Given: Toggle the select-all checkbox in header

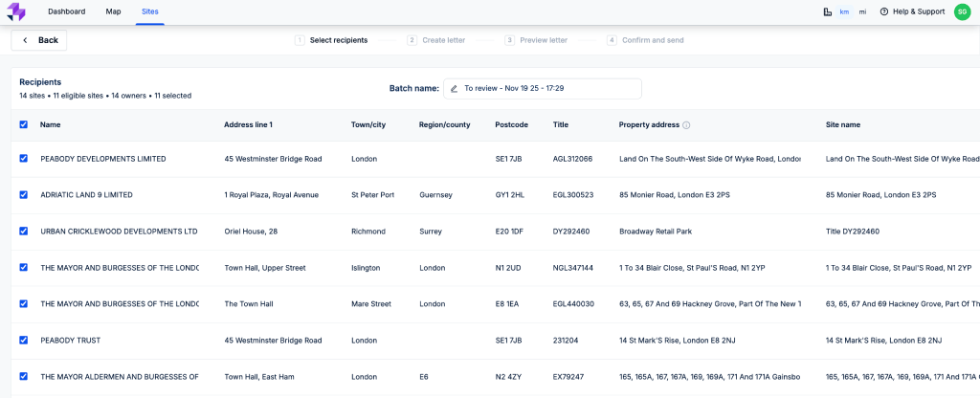Looking at the screenshot, I should [x=24, y=124].
